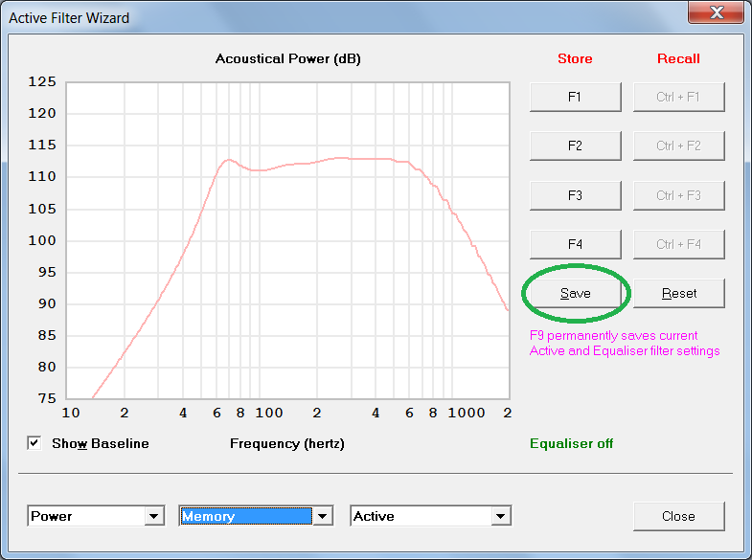Store settings with the F4 button
Screen dimensions: 752x560
tap(575, 244)
